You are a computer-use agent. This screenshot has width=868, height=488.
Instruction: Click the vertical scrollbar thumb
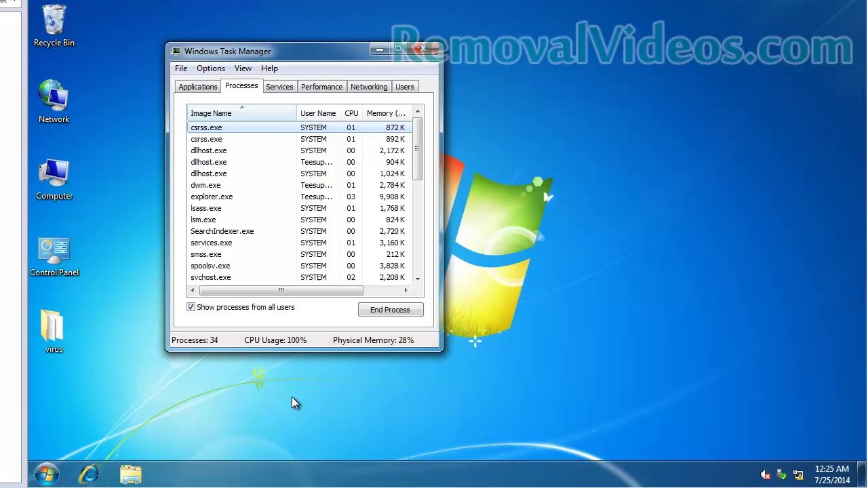tap(418, 148)
